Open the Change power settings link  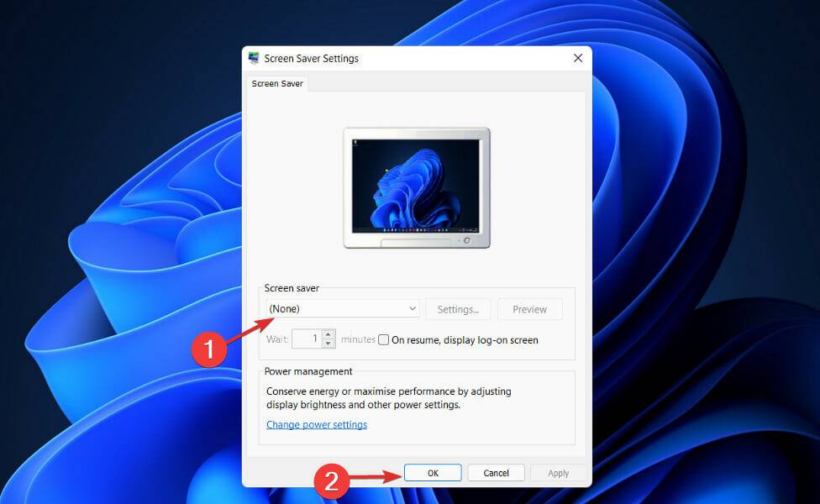[317, 424]
